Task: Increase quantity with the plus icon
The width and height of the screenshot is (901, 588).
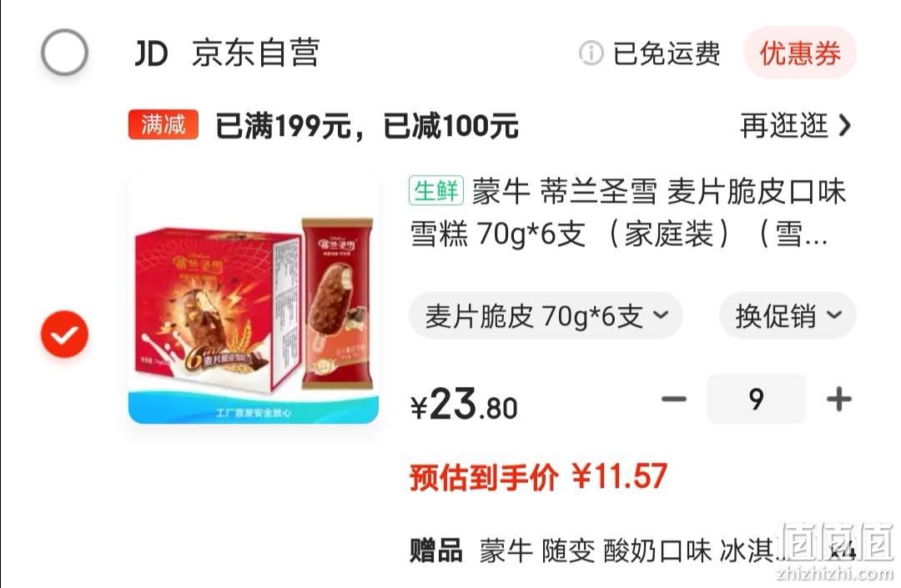Action: click(x=839, y=399)
